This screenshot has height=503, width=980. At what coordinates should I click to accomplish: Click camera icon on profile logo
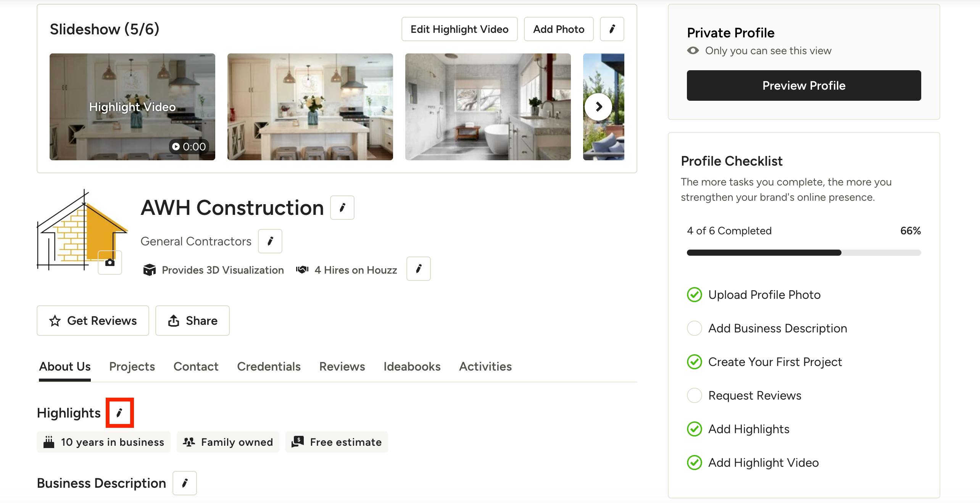pyautogui.click(x=110, y=263)
